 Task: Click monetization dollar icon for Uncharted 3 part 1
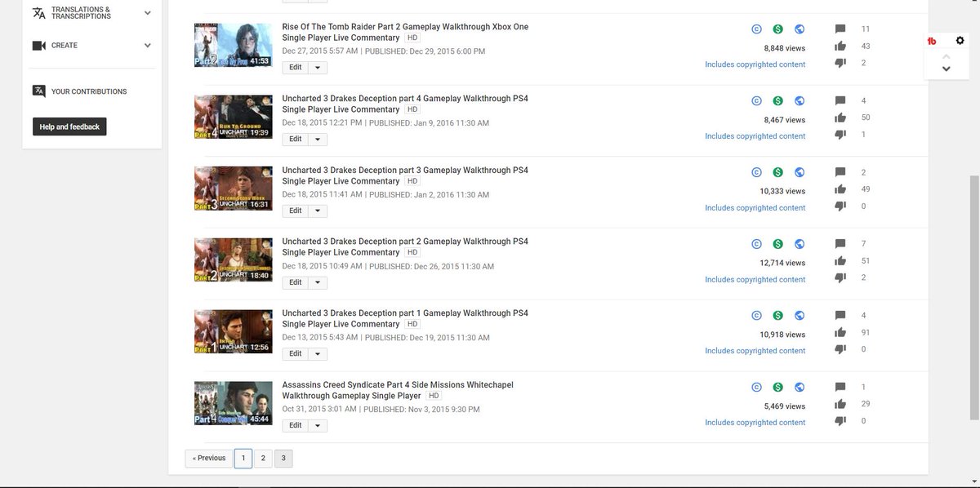(x=778, y=316)
